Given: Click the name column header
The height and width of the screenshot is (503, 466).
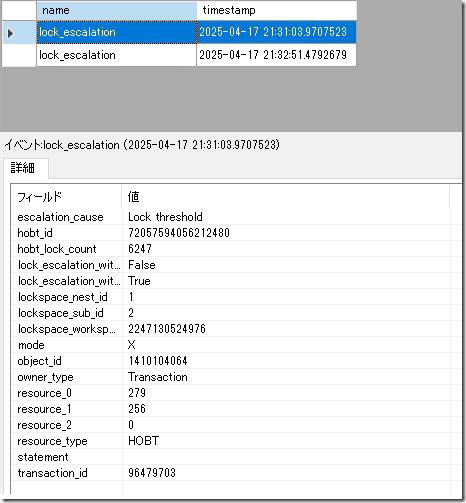Looking at the screenshot, I should point(117,10).
